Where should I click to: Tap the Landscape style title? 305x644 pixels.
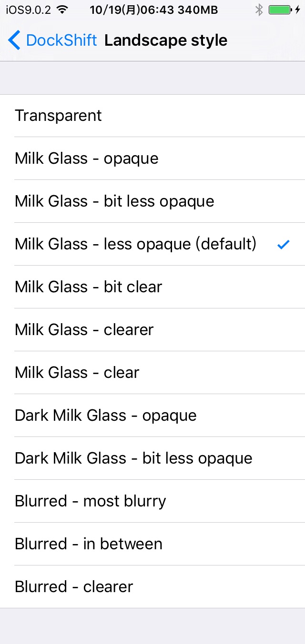pos(166,41)
